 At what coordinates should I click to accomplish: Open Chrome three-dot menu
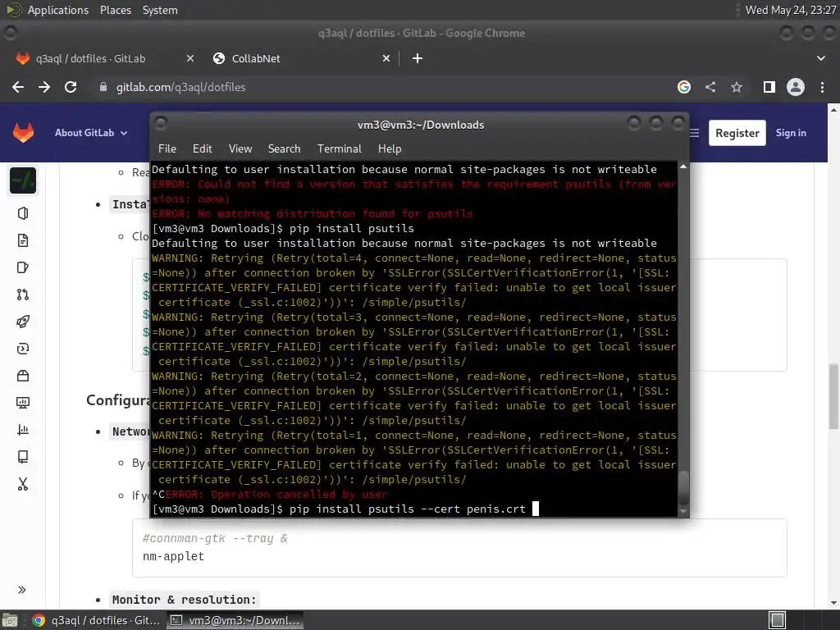[x=822, y=87]
